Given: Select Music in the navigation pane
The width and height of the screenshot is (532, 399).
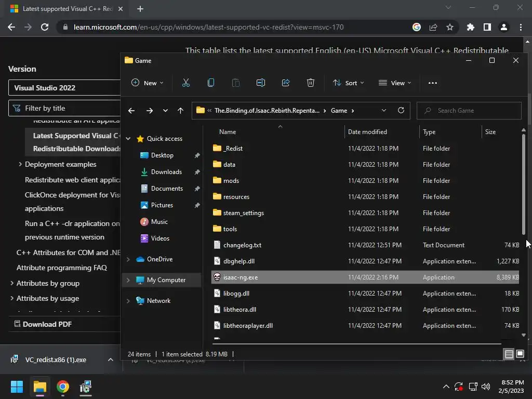Looking at the screenshot, I should [159, 221].
